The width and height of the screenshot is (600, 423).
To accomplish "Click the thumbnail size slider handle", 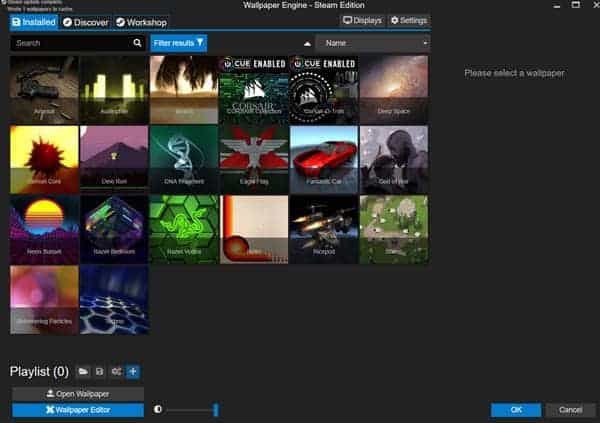I will 215,409.
